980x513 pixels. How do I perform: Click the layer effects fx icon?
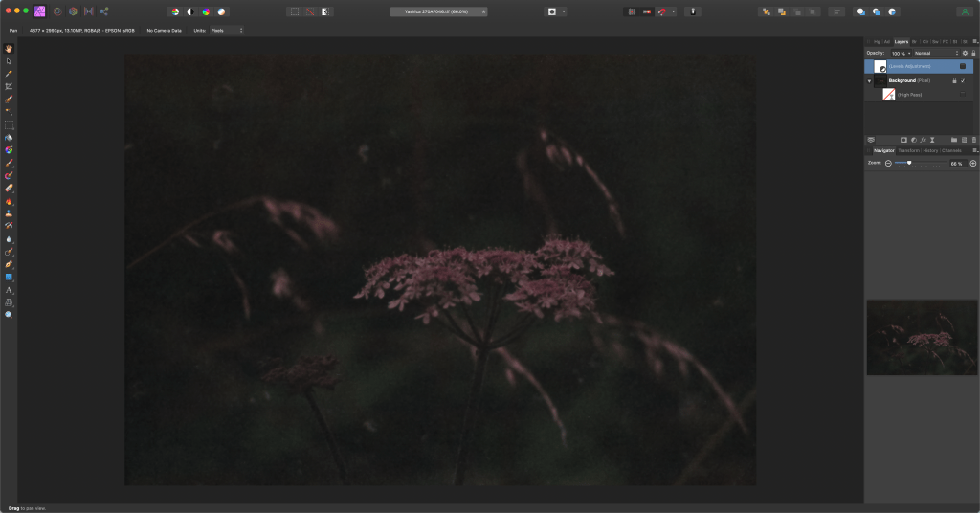click(x=923, y=140)
